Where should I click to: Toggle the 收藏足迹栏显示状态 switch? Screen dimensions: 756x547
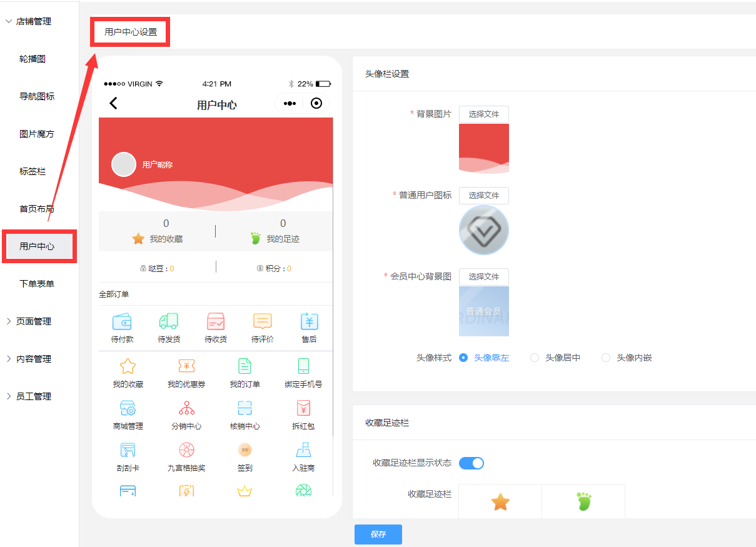coord(471,463)
